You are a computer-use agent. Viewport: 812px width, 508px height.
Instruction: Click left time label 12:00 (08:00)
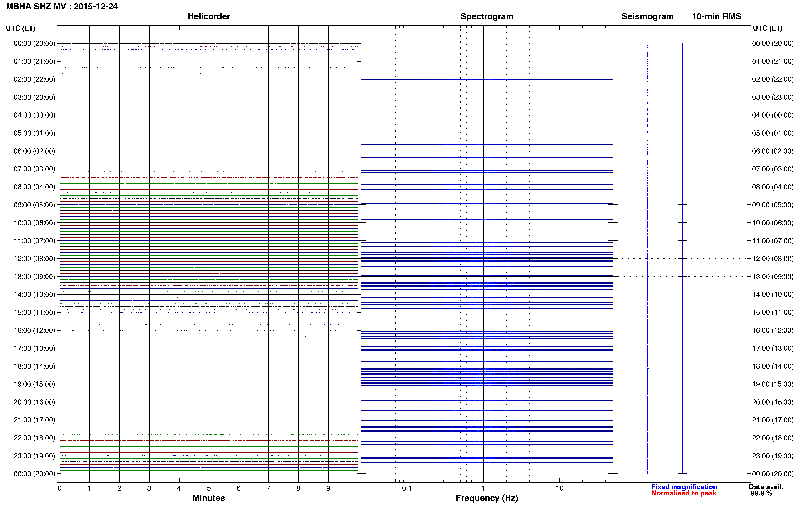click(34, 258)
